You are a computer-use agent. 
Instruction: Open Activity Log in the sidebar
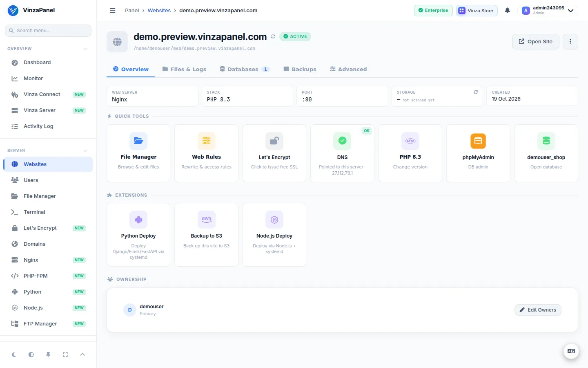point(48,126)
